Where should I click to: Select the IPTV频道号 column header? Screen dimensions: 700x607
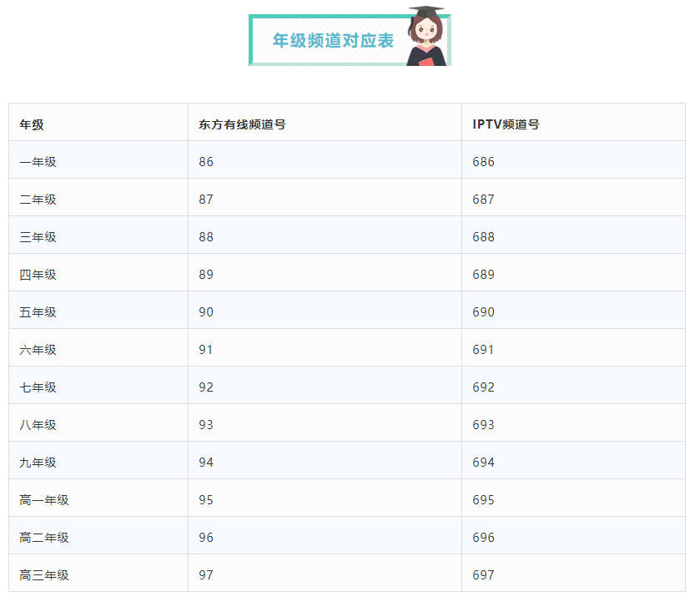pos(506,124)
